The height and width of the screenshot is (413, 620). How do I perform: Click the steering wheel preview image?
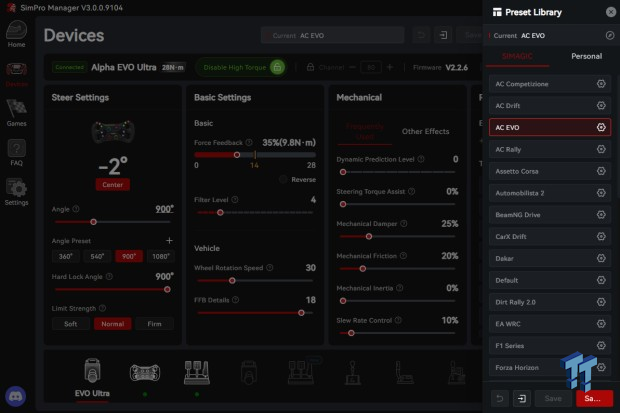[113, 132]
